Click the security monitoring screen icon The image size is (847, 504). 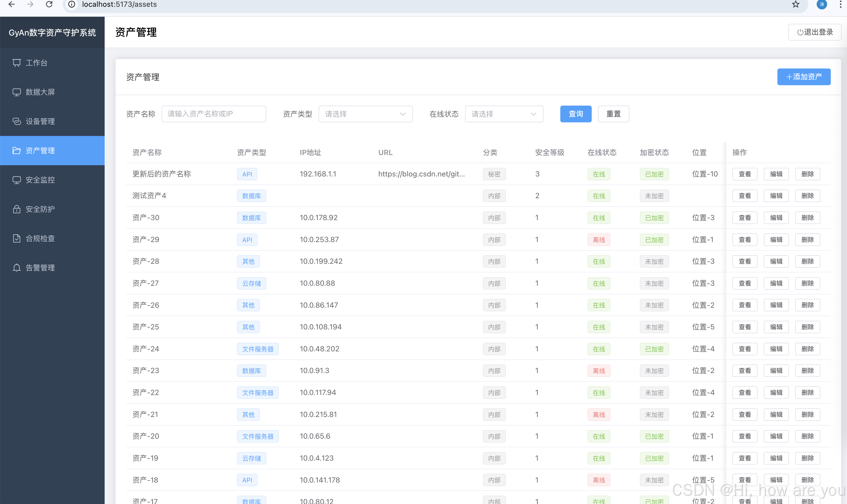coord(16,180)
